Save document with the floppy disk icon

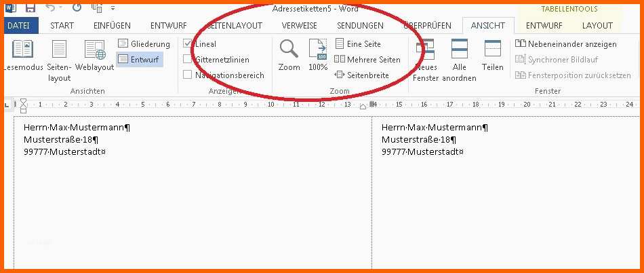pos(31,7)
